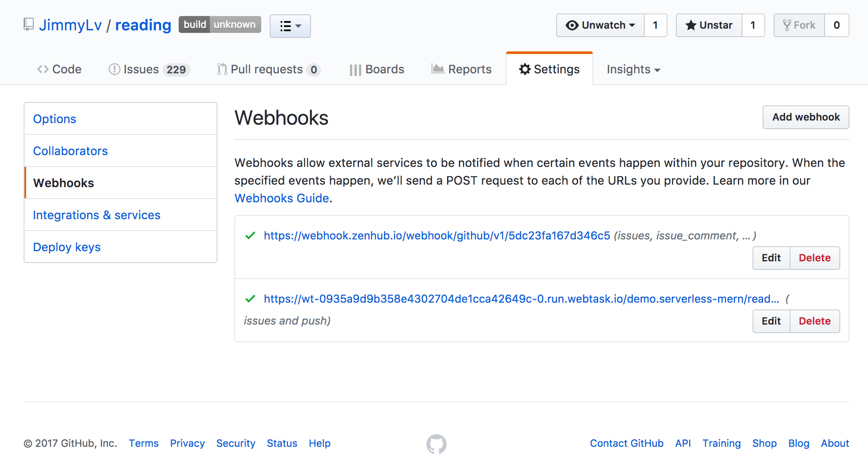Click green checkmark on zenhub webhook
Screen dimensions: 868x462
250,236
